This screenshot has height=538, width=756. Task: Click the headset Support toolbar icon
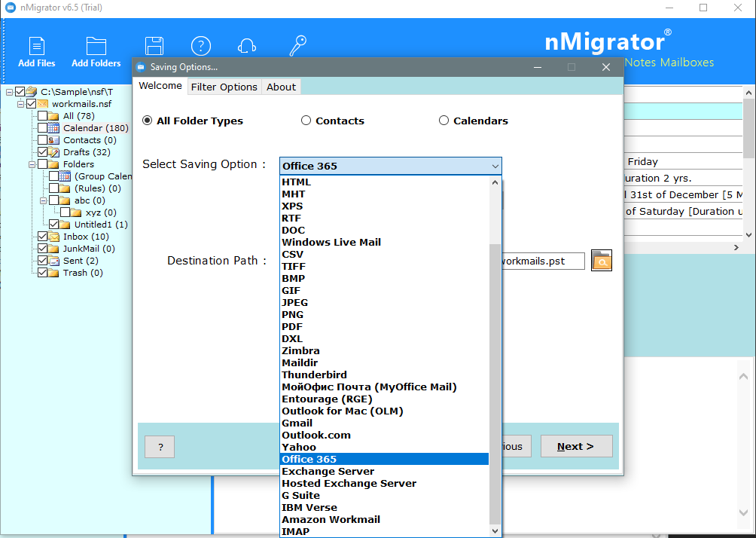point(246,46)
